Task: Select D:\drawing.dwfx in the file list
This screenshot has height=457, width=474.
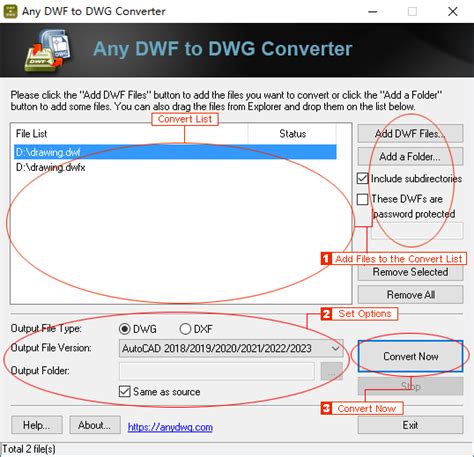Action: pos(175,167)
